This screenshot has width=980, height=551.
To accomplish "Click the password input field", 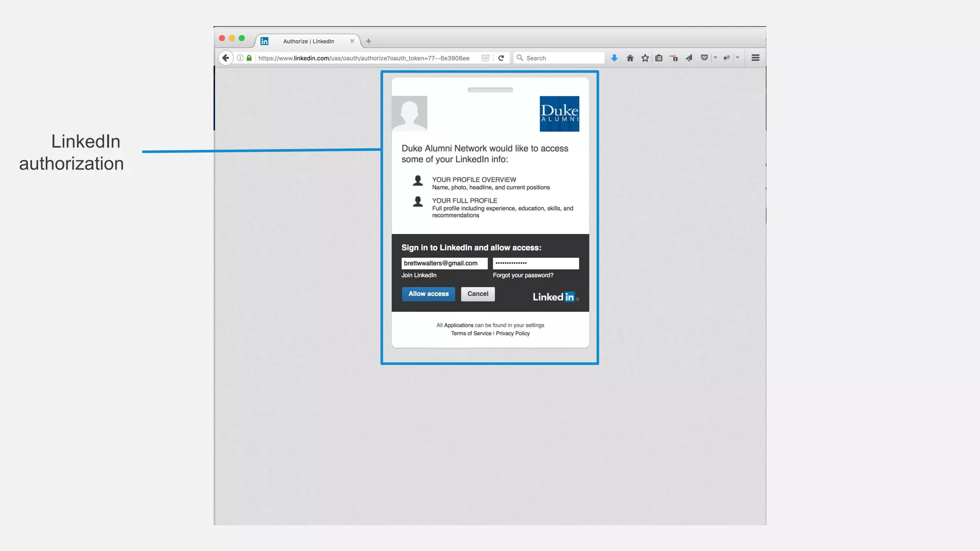I will (x=536, y=263).
